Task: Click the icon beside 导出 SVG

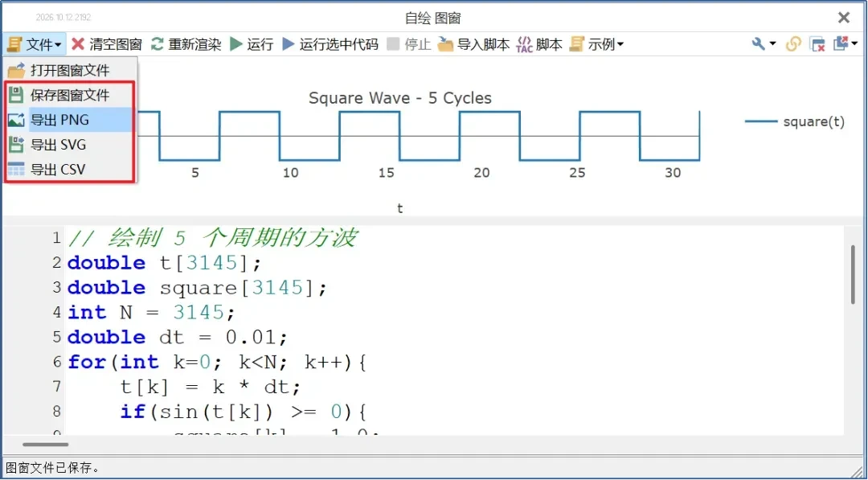Action: tap(17, 145)
